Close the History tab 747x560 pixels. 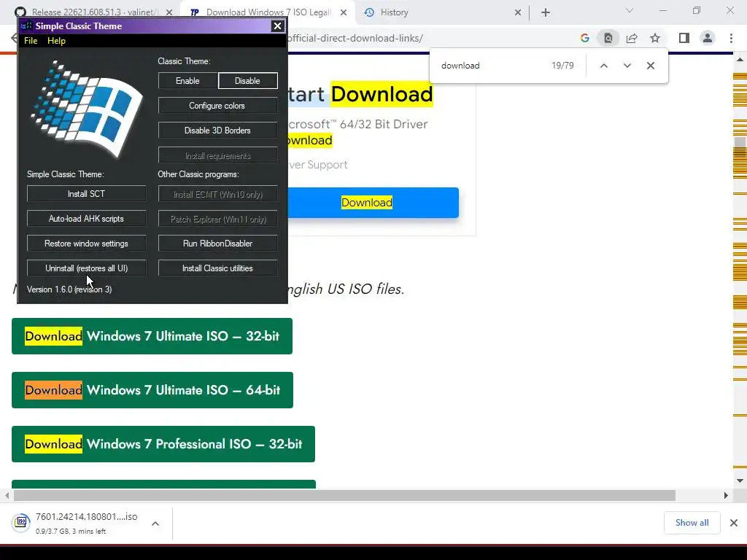tap(518, 12)
